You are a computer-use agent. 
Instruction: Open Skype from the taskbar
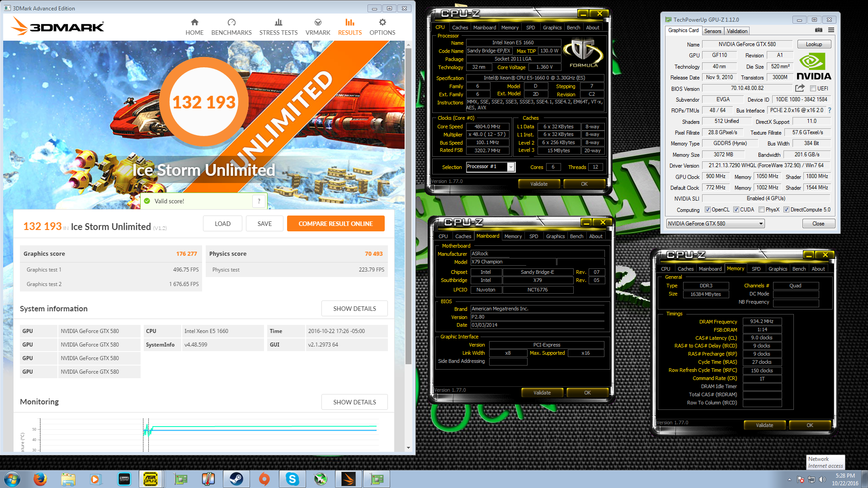[x=292, y=479]
